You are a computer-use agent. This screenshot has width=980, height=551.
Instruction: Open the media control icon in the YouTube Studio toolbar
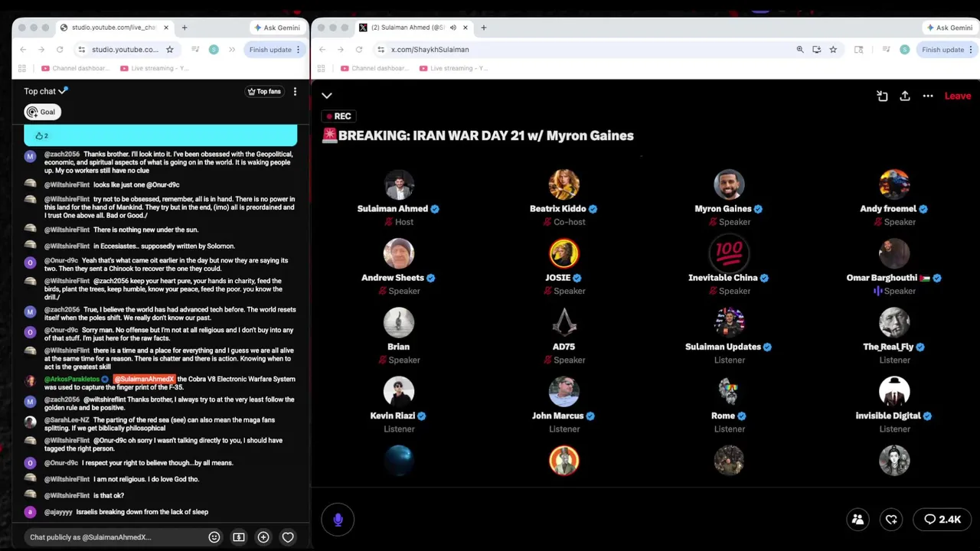pos(195,50)
